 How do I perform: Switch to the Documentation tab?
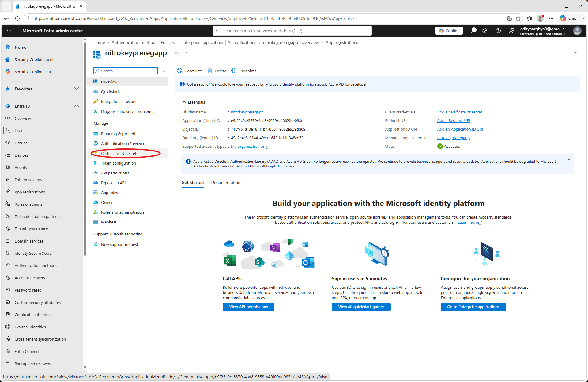click(226, 182)
